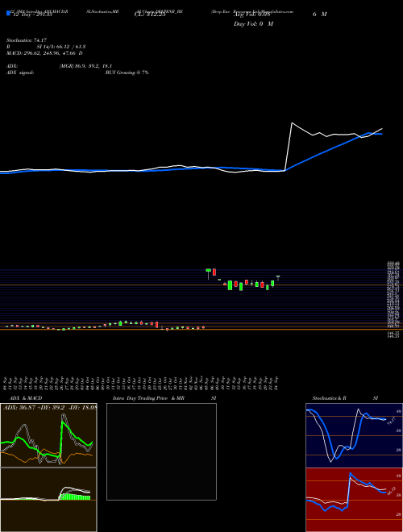Click the 'CL: 312.25' closing price text
The image size is (403, 532).
pyautogui.click(x=150, y=15)
